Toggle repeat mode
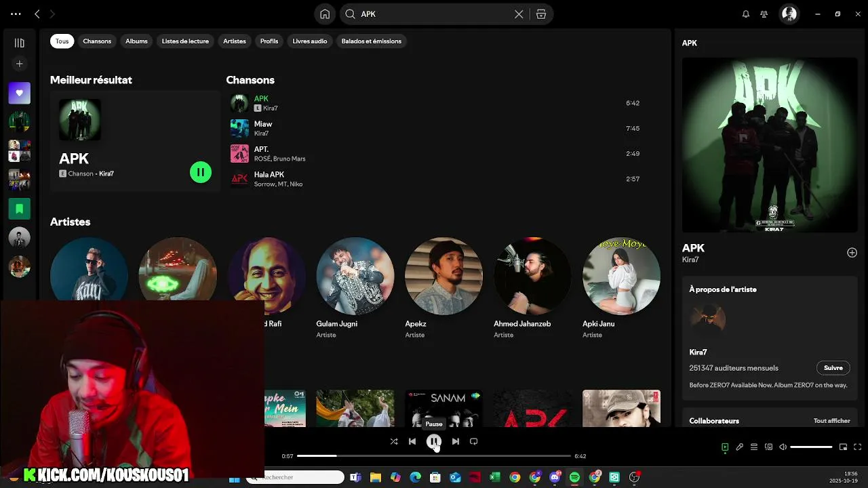Screen dimensions: 868x488 474,441
